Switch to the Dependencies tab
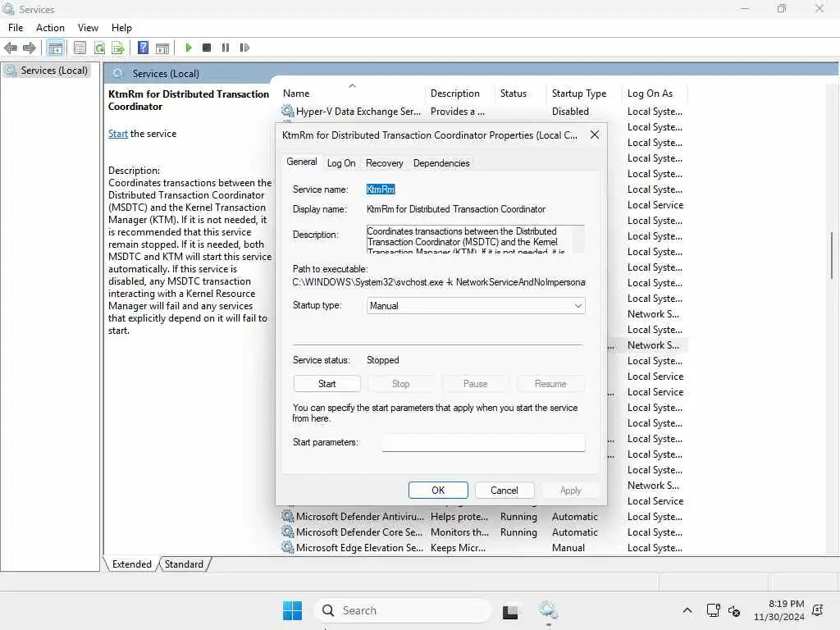 point(441,163)
